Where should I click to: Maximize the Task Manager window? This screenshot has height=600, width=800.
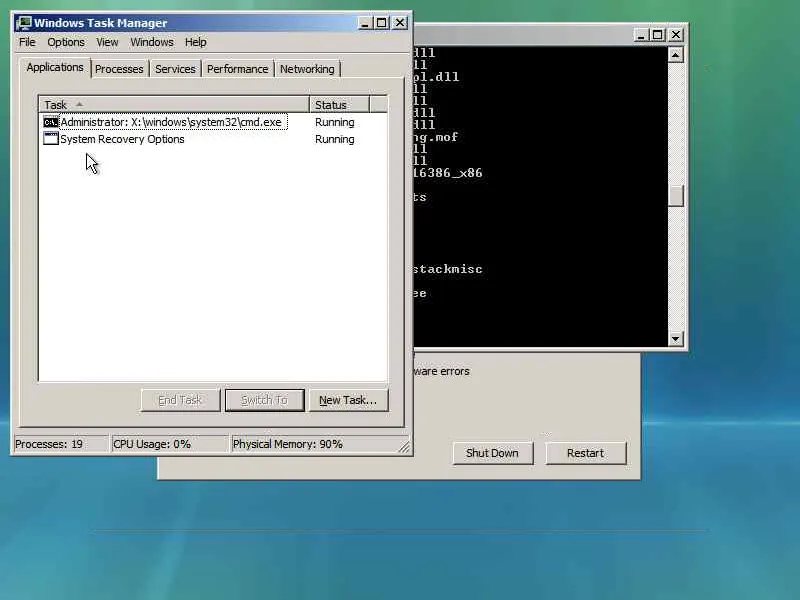(x=382, y=23)
